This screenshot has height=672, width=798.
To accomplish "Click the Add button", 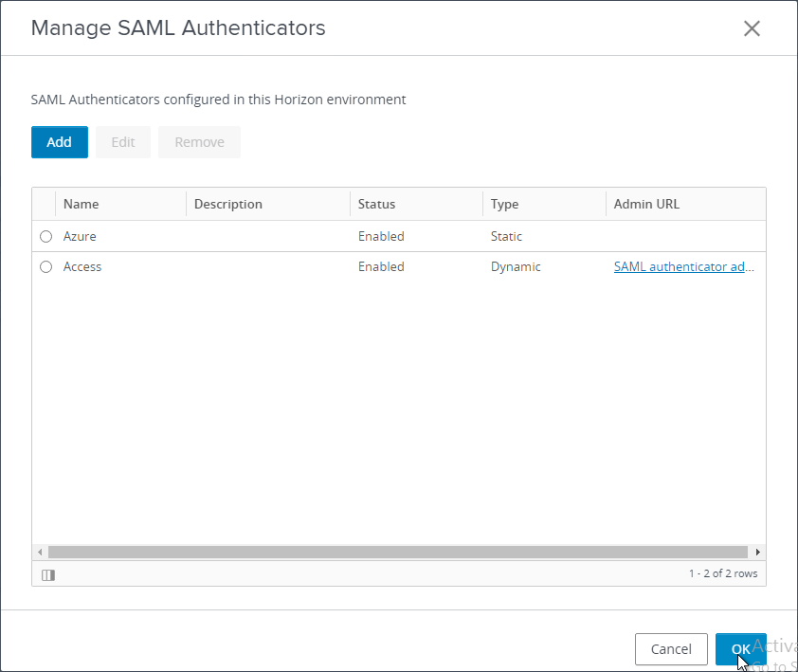I will click(59, 142).
